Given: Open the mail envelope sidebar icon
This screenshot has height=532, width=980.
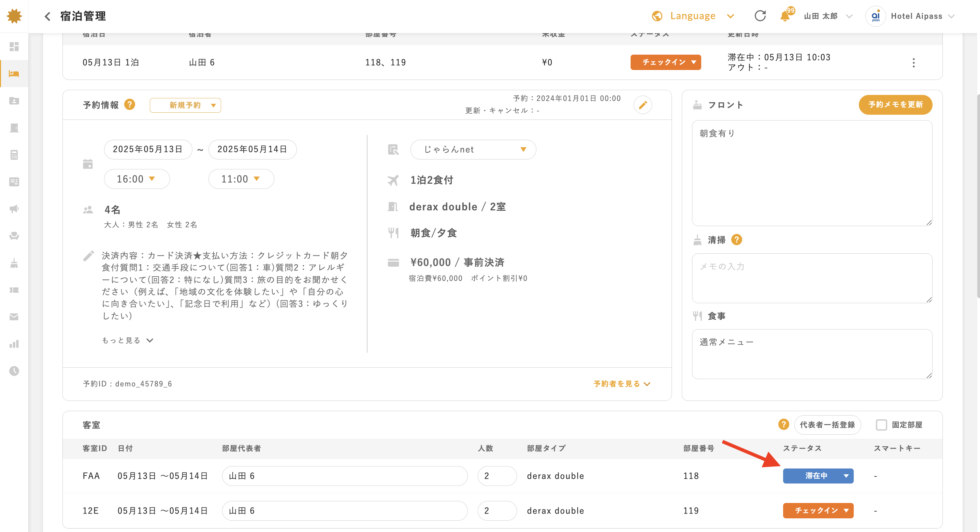Looking at the screenshot, I should pos(14,317).
